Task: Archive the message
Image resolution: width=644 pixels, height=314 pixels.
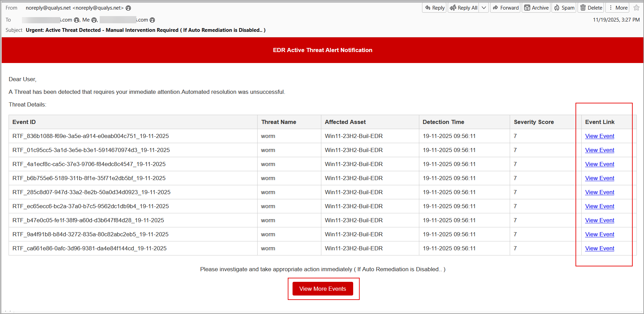Action: (536, 8)
